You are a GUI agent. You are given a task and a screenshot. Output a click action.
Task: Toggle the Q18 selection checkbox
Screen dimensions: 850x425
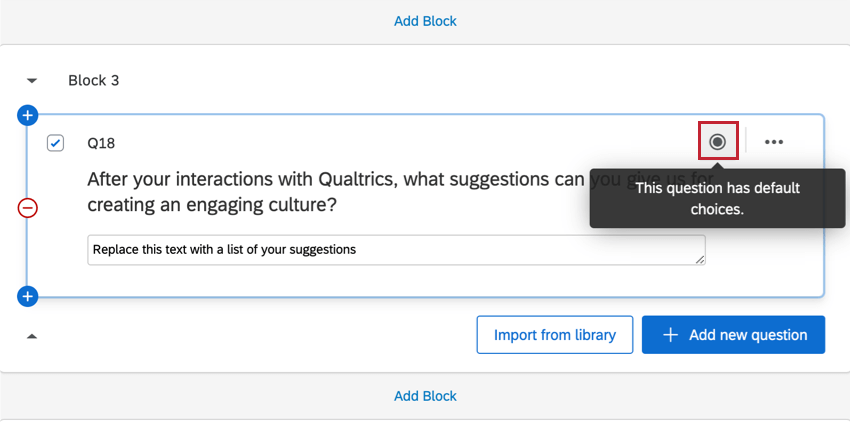pyautogui.click(x=56, y=143)
